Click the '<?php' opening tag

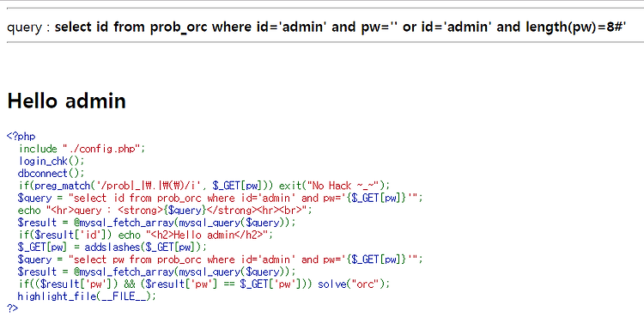click(21, 137)
